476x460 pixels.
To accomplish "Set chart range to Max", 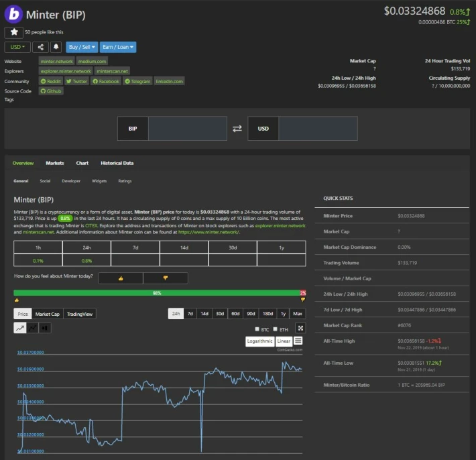I will (x=298, y=314).
